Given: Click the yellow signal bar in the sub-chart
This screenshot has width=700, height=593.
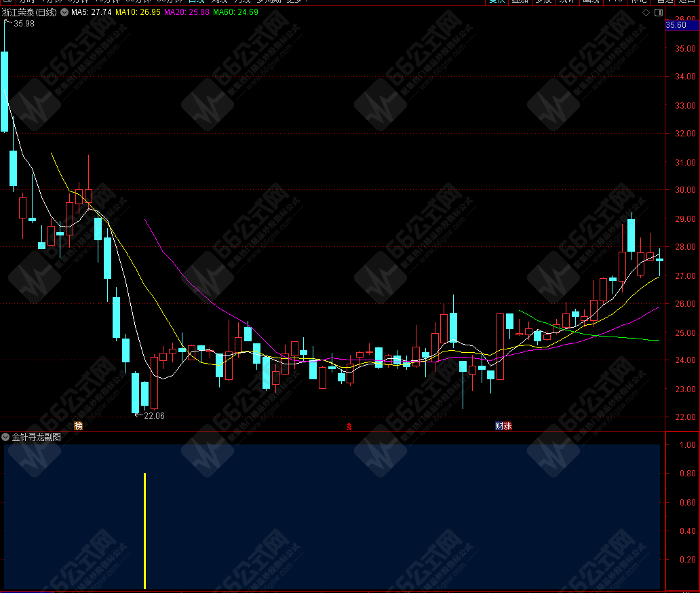Looking at the screenshot, I should (x=144, y=531).
